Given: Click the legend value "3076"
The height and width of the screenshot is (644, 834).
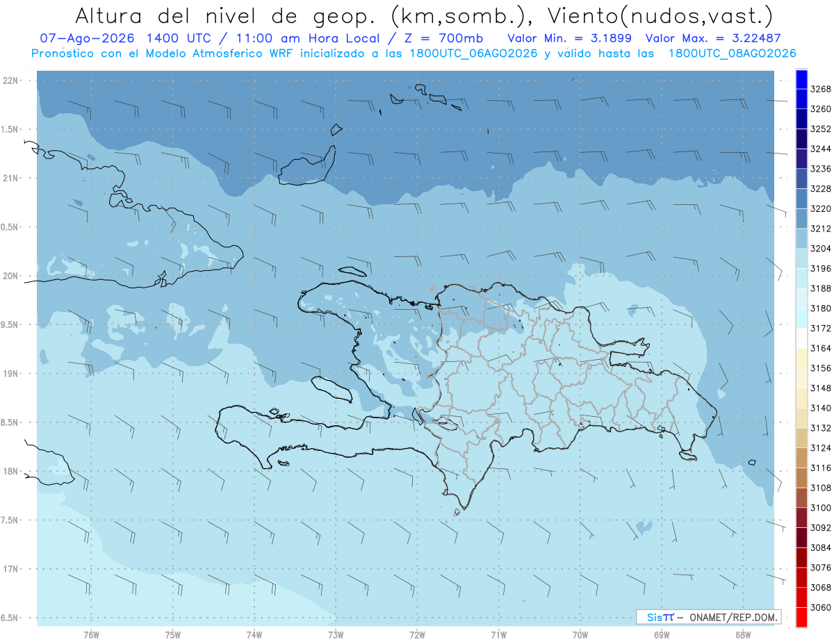Looking at the screenshot, I should click(x=820, y=568).
